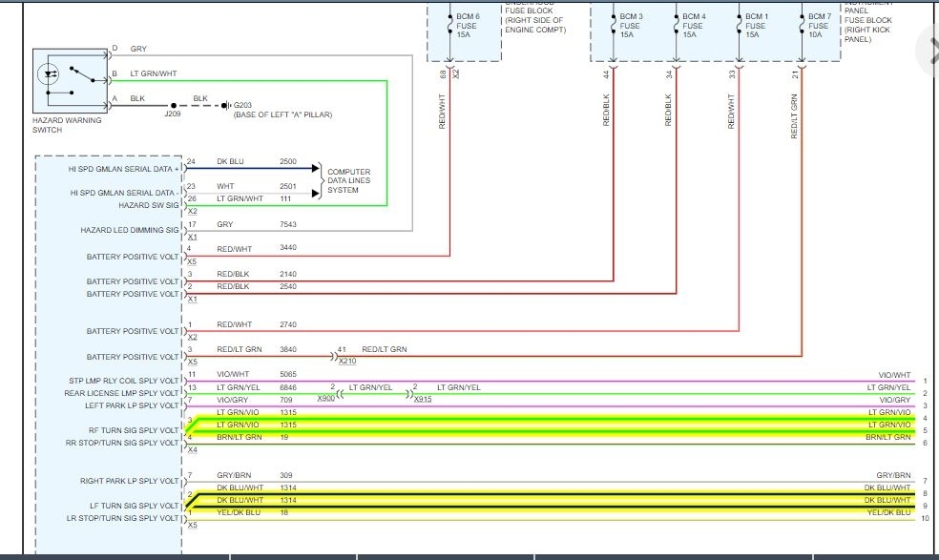
Task: Select 'RR STOP/TURN SIG SPLY VOLT' label
Action: (122, 444)
